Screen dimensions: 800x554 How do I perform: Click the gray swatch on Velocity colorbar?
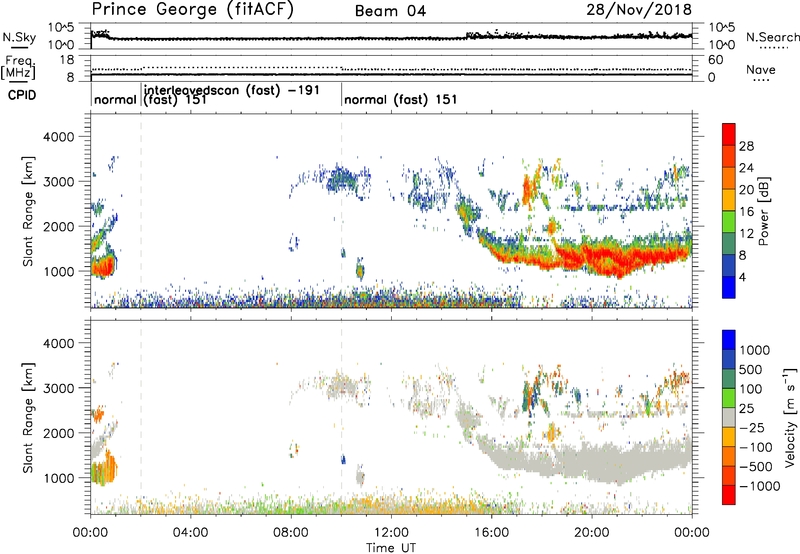click(x=729, y=418)
